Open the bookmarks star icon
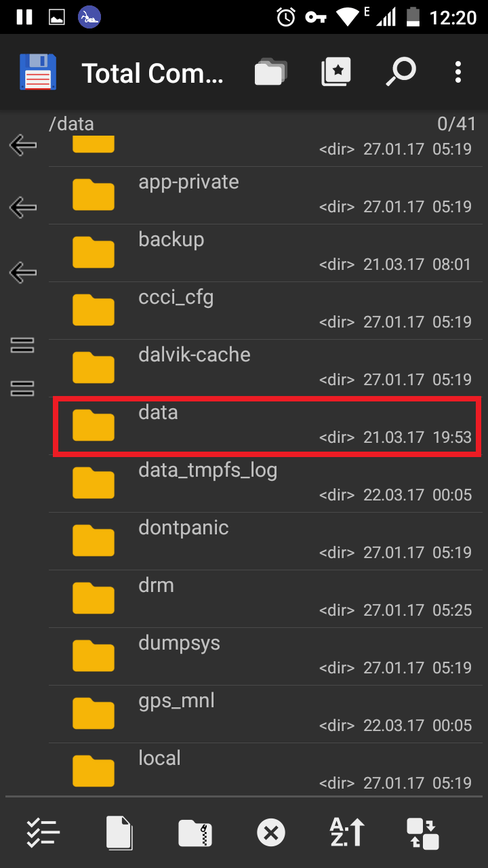The width and height of the screenshot is (488, 868). click(x=336, y=72)
